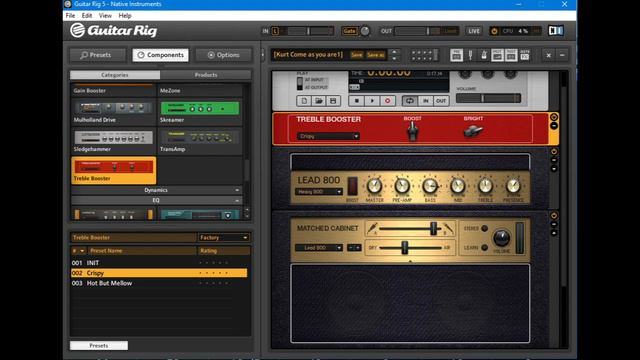640x360 pixels.
Task: Open the Factory preset bank dropdown
Action: (224, 238)
